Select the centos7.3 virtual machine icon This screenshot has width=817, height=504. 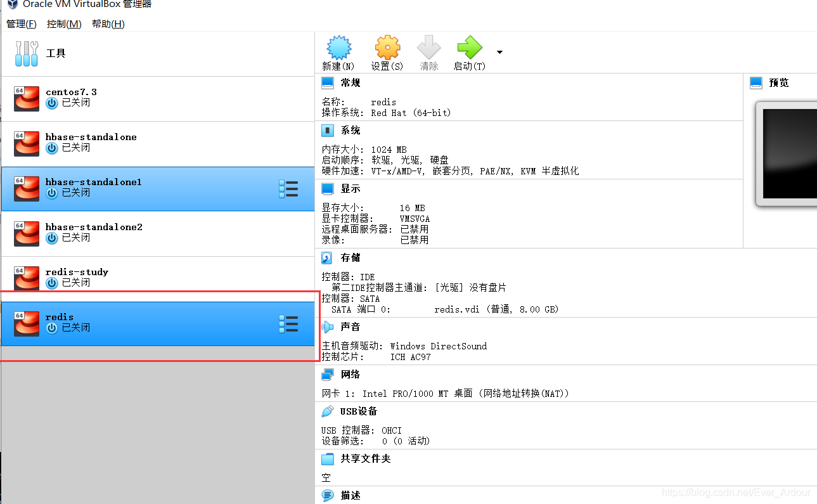pos(27,98)
